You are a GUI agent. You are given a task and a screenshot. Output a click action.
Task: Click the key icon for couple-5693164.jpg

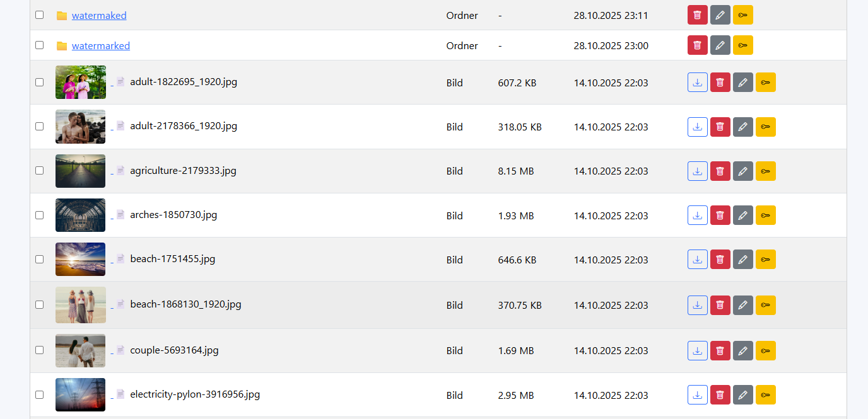click(x=765, y=350)
